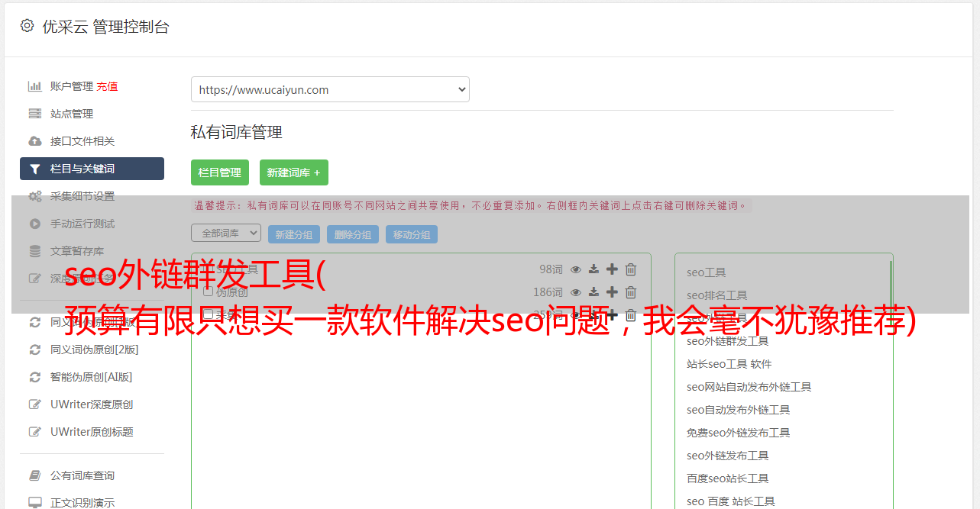Viewport: 980px width, 509px height.
Task: Select keyword 站长seo工具 软件
Action: click(729, 364)
